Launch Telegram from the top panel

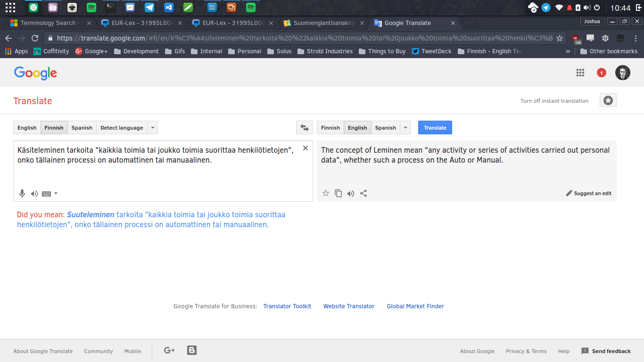click(149, 8)
